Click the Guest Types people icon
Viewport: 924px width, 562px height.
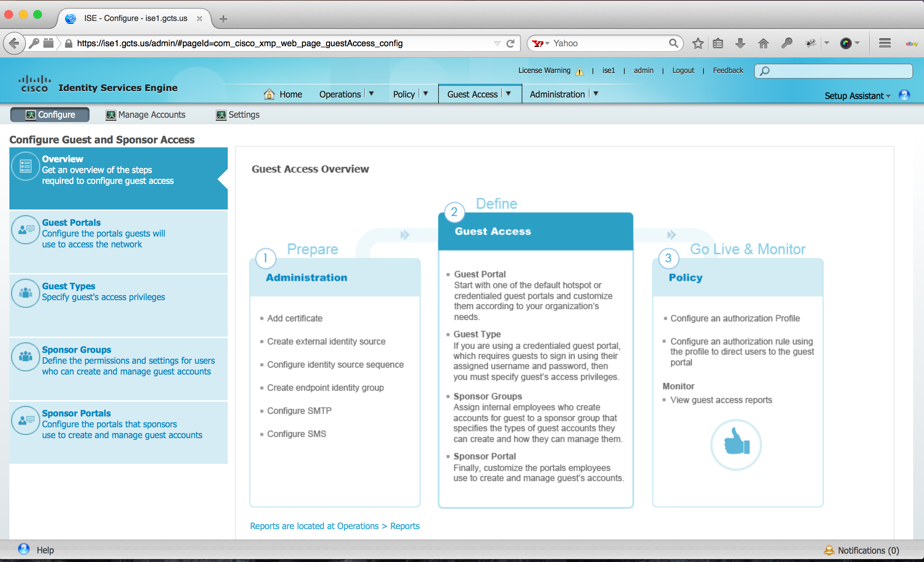pyautogui.click(x=26, y=293)
